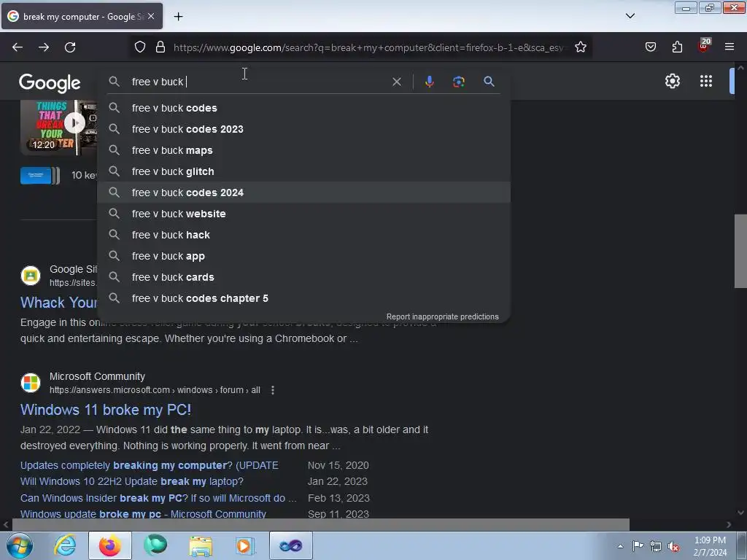
Task: Open the Pocket save icon
Action: 651,47
